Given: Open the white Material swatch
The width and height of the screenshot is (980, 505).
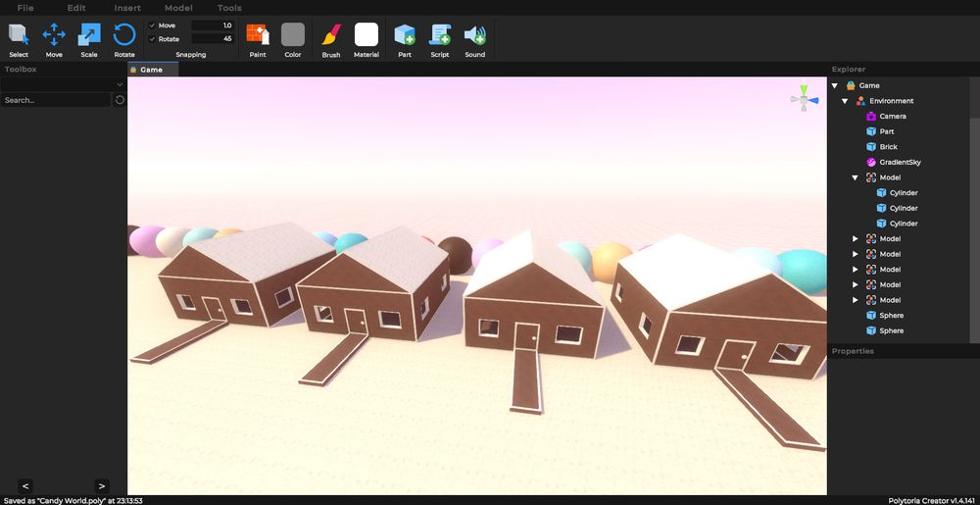Looking at the screenshot, I should [367, 35].
